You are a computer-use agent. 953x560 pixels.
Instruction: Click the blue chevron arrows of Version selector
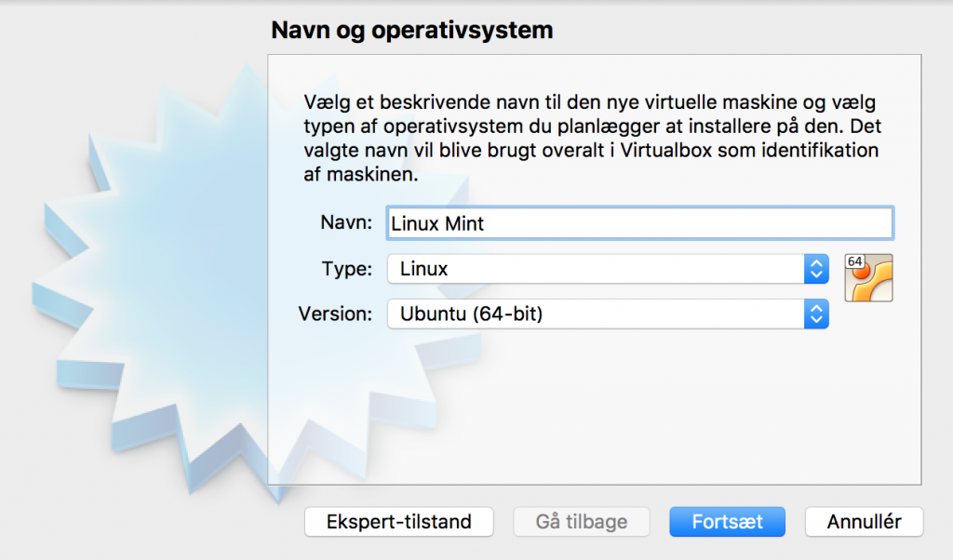pos(815,314)
